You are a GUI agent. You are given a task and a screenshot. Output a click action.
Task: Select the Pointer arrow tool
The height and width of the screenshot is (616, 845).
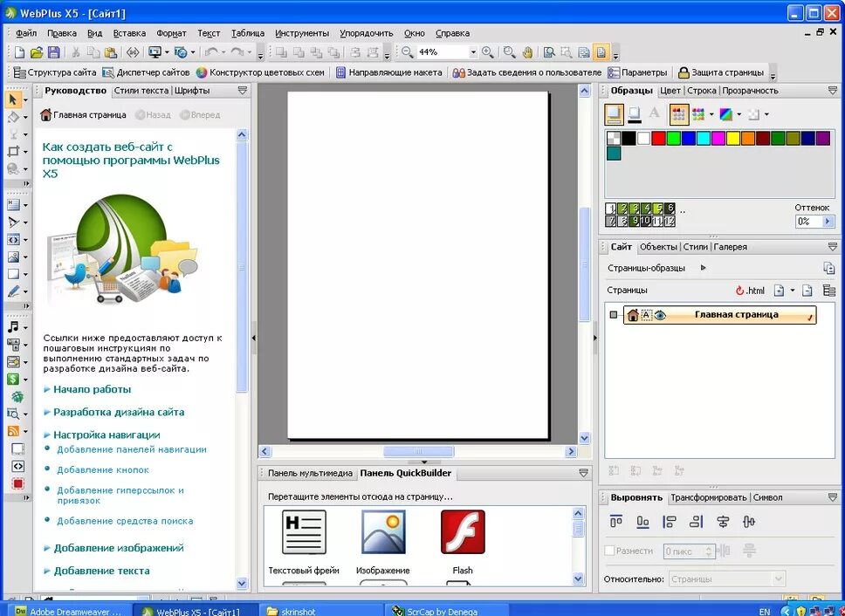coord(13,99)
